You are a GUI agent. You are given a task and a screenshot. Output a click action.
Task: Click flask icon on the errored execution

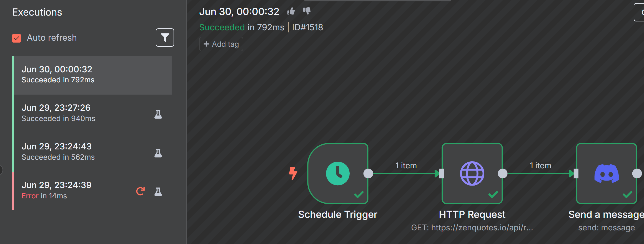(x=158, y=192)
